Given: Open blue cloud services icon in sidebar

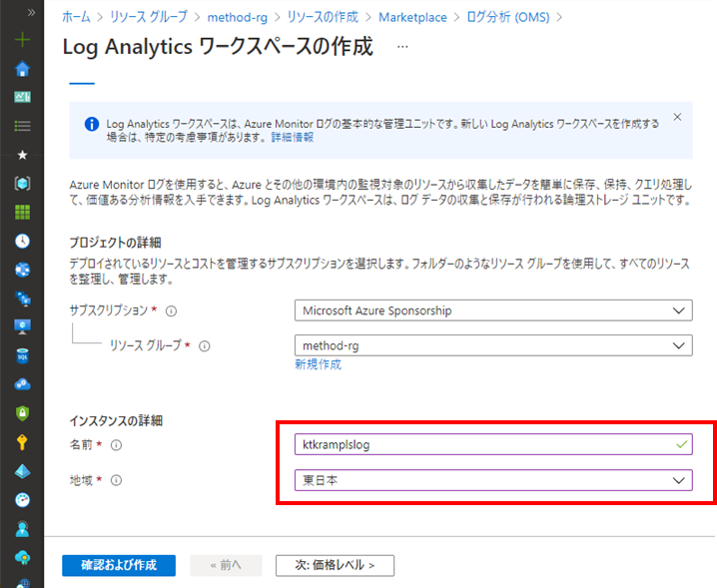Looking at the screenshot, I should 22,384.
